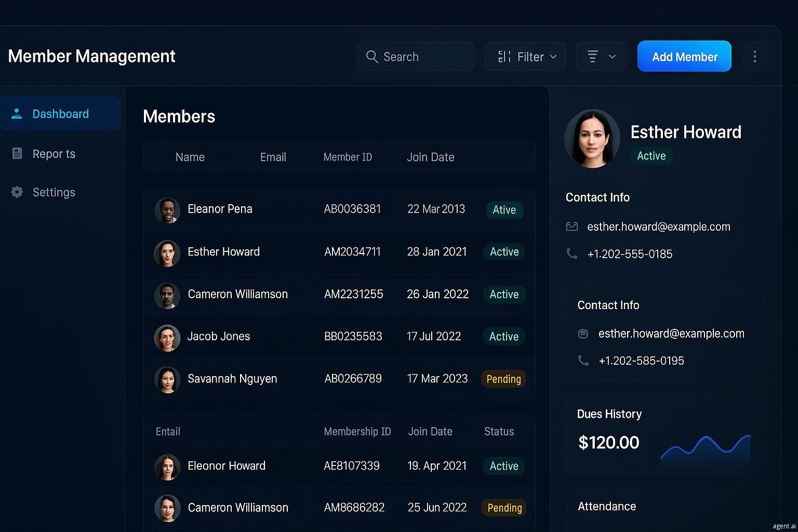The width and height of the screenshot is (798, 532).
Task: Click the search magnifier icon
Action: (x=372, y=56)
